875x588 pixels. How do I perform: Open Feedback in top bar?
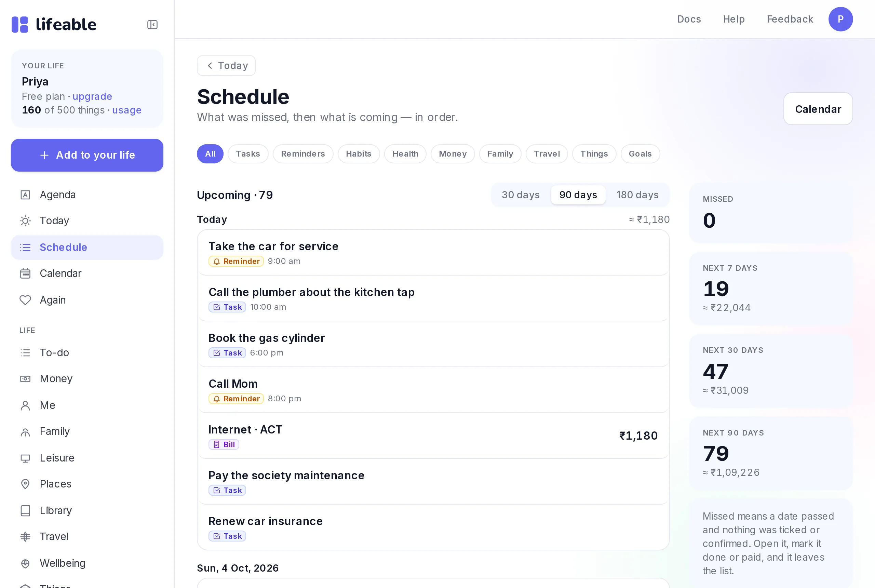pyautogui.click(x=790, y=19)
